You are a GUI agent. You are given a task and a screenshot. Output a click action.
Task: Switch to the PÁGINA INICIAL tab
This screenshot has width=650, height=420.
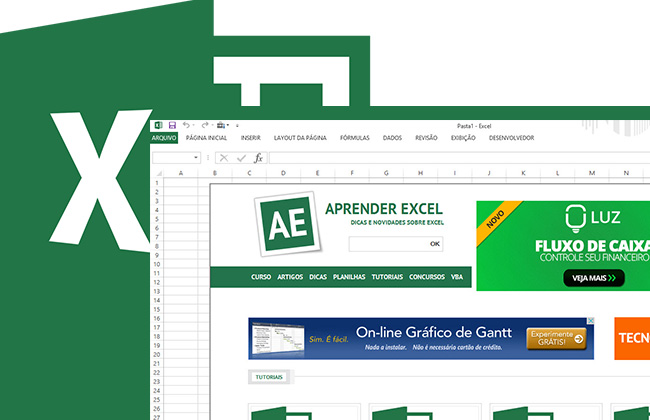click(x=206, y=138)
